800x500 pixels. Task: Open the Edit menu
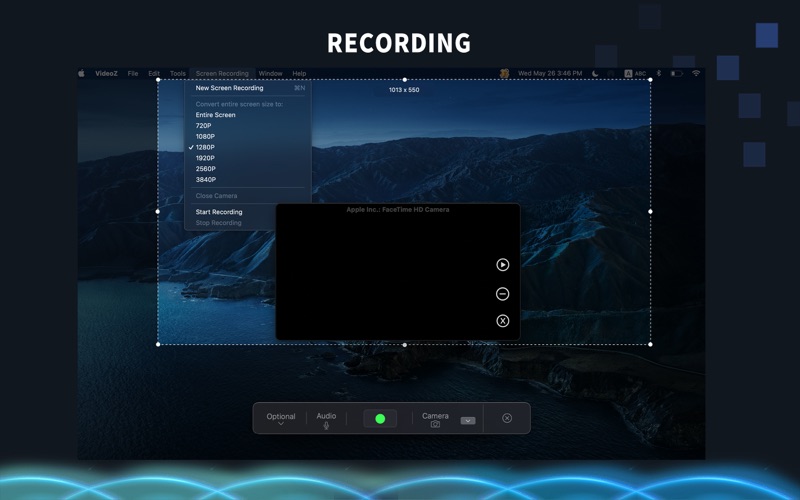pyautogui.click(x=154, y=73)
